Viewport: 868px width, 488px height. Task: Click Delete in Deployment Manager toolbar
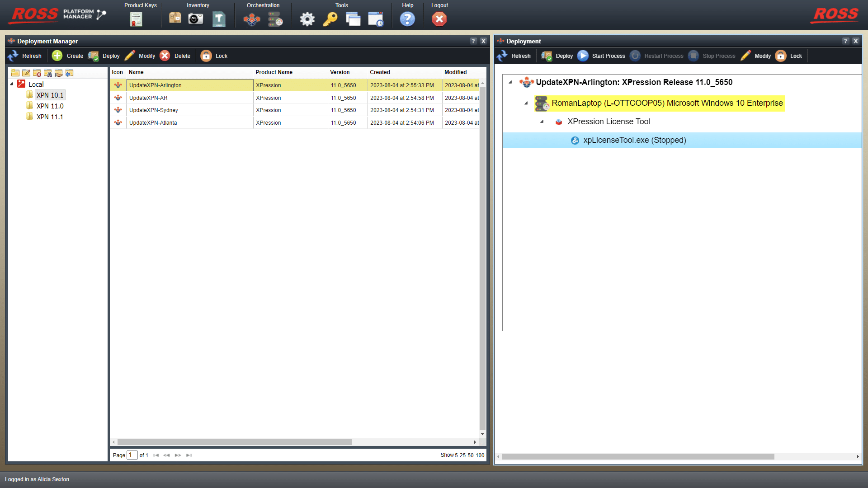click(175, 56)
